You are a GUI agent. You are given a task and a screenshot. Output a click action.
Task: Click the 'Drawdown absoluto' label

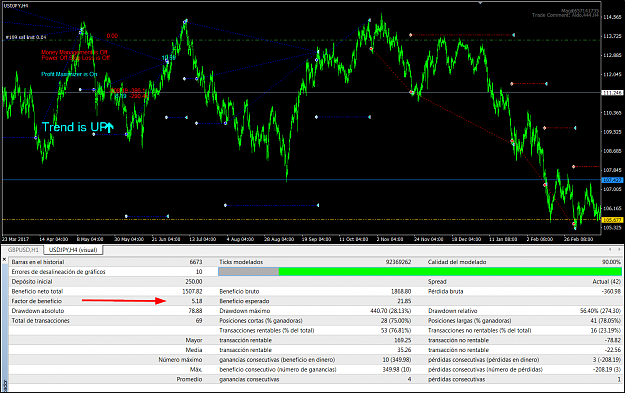pos(37,311)
